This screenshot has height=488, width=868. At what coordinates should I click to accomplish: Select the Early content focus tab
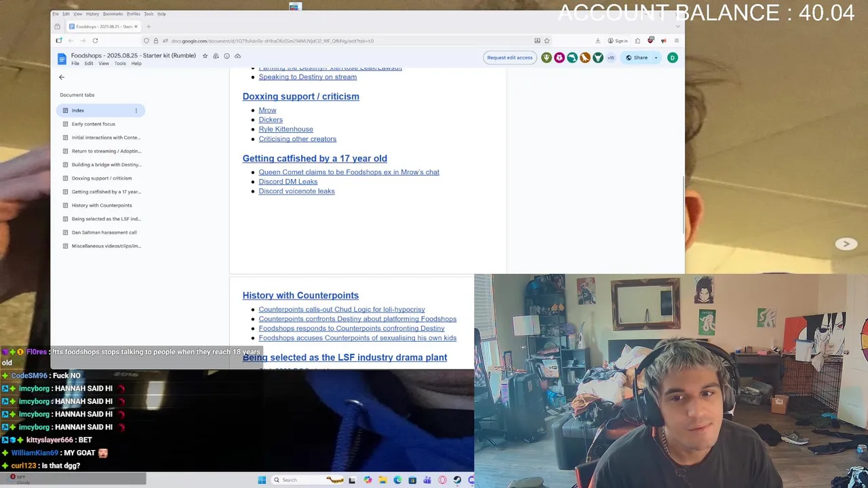100,124
